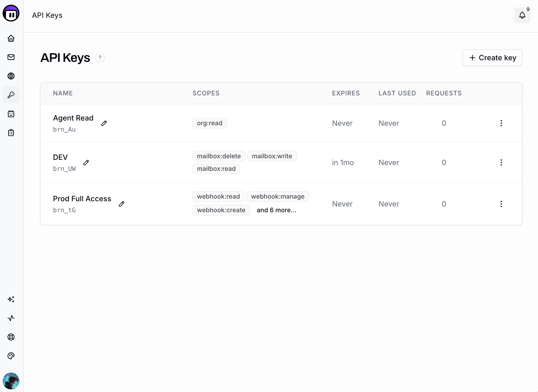Open actions menu for Agent Read row

click(x=501, y=123)
